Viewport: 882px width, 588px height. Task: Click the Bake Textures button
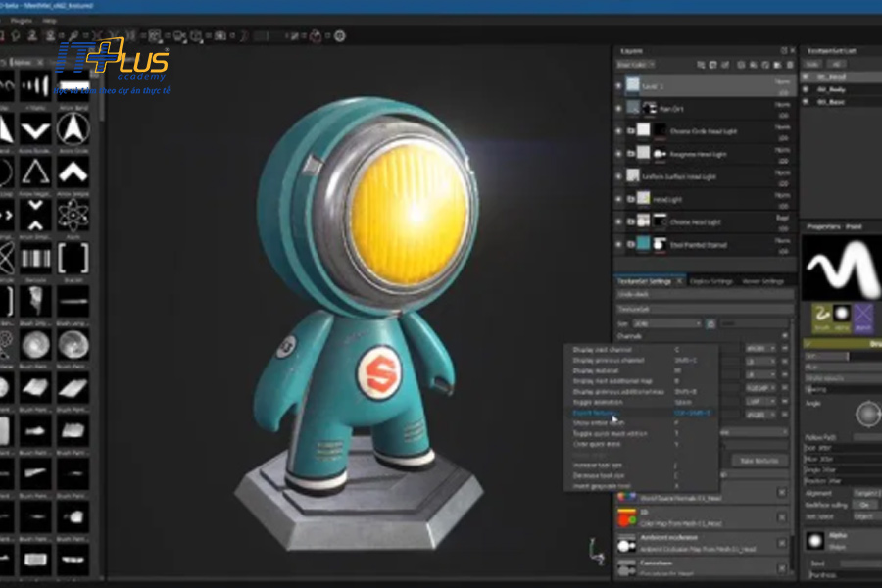tap(759, 460)
